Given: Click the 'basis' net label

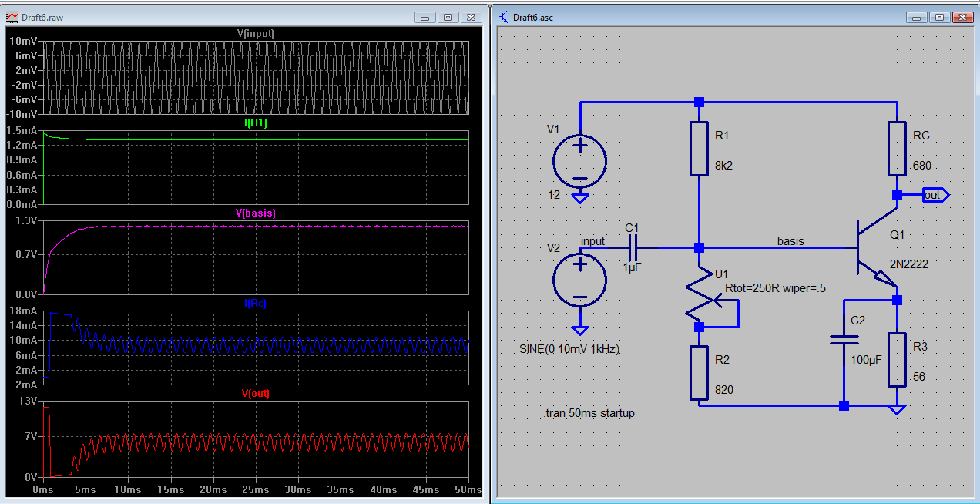Looking at the screenshot, I should [x=790, y=241].
